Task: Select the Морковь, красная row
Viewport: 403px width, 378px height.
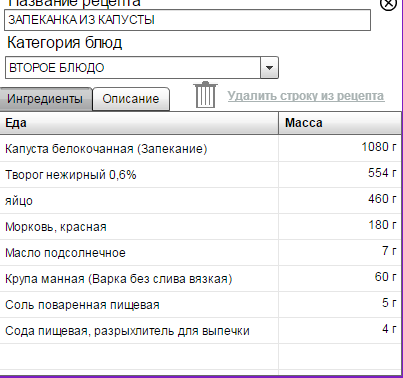Action: coord(201,227)
